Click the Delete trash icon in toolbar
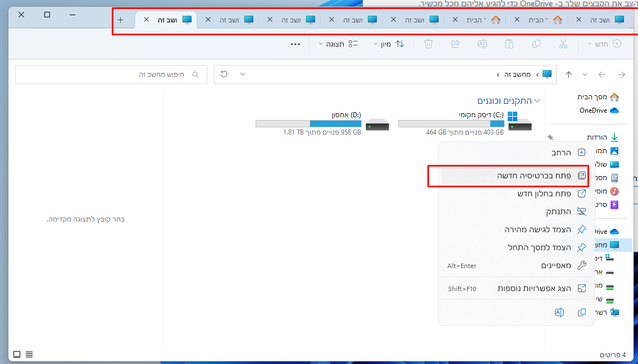 429,44
